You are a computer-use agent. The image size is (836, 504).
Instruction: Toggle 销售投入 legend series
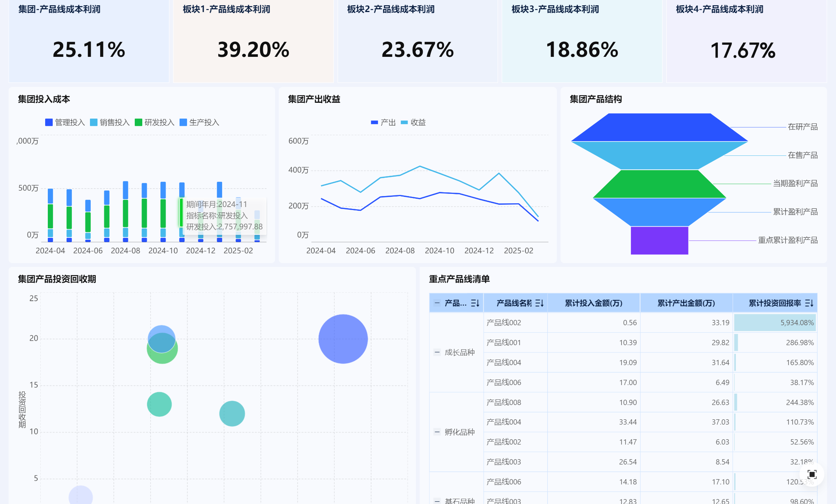(110, 122)
